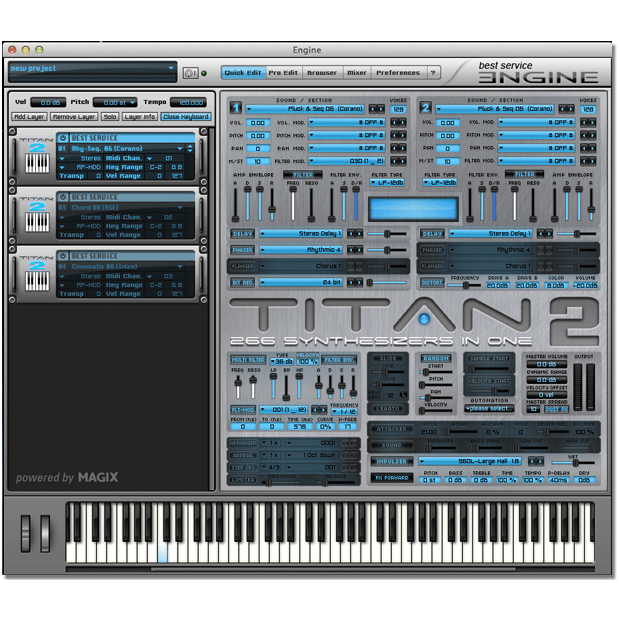This screenshot has width=620, height=620.
Task: Go to previous sound in Section 1
Action: click(373, 109)
